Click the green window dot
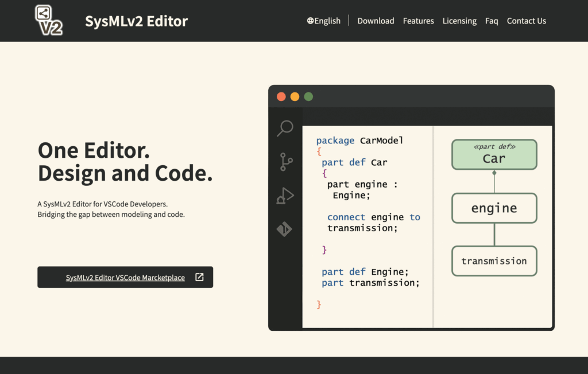The width and height of the screenshot is (588, 374). tap(308, 97)
